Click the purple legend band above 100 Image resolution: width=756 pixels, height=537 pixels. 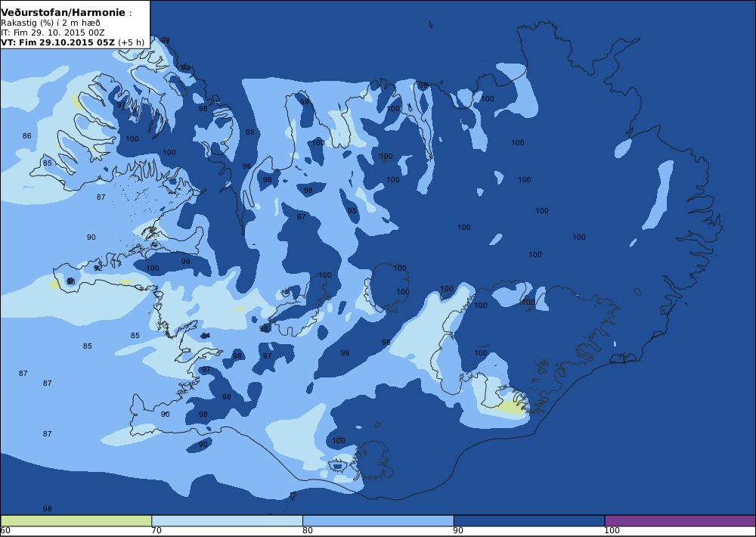tap(680, 520)
